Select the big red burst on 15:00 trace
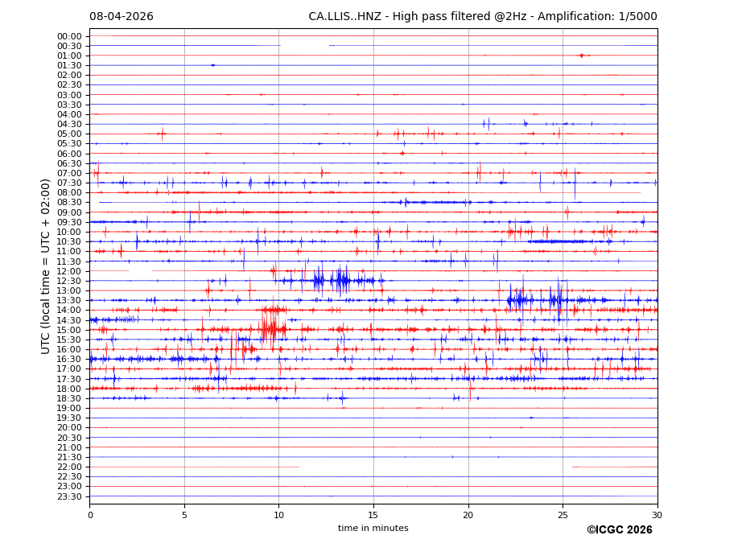This screenshot has width=746, height=560. point(271,329)
